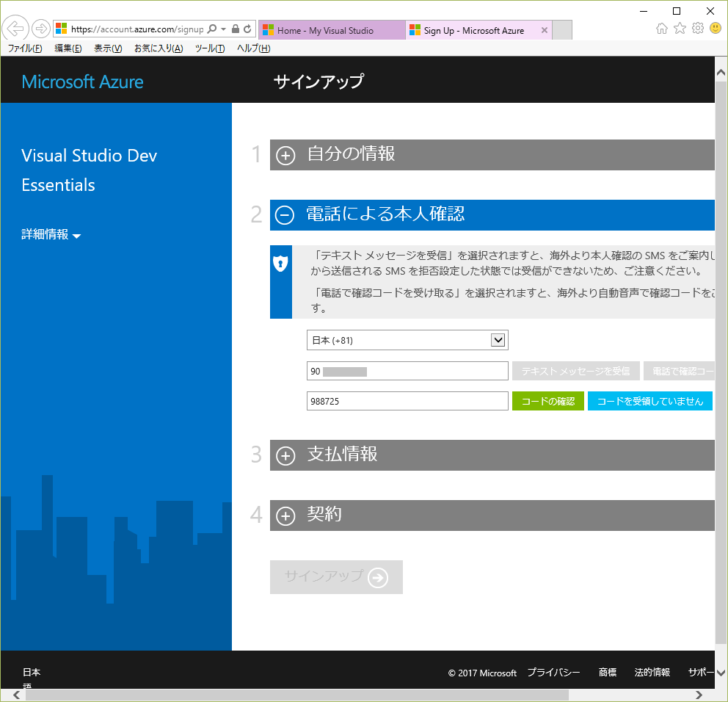Click the browser Home icon
Viewport: 728px width, 702px height.
coord(662,29)
